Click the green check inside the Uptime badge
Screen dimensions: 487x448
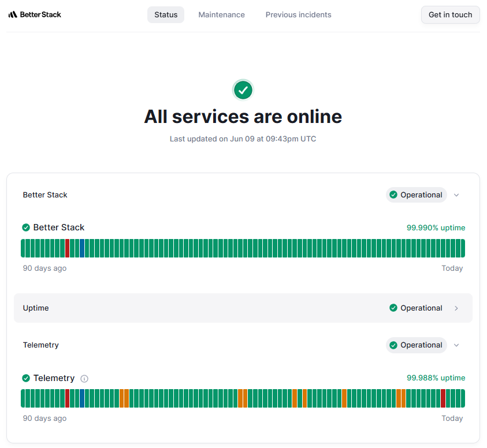coord(393,308)
